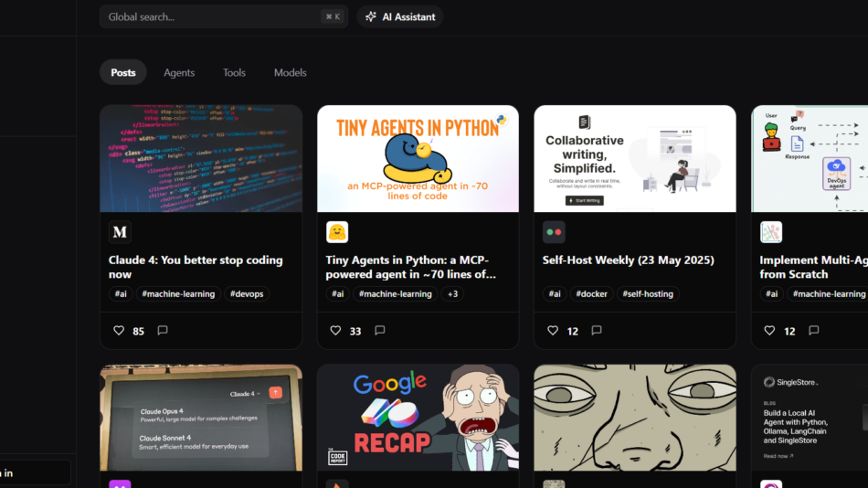The height and width of the screenshot is (488, 868).
Task: Focus the Global search field
Action: pyautogui.click(x=224, y=16)
